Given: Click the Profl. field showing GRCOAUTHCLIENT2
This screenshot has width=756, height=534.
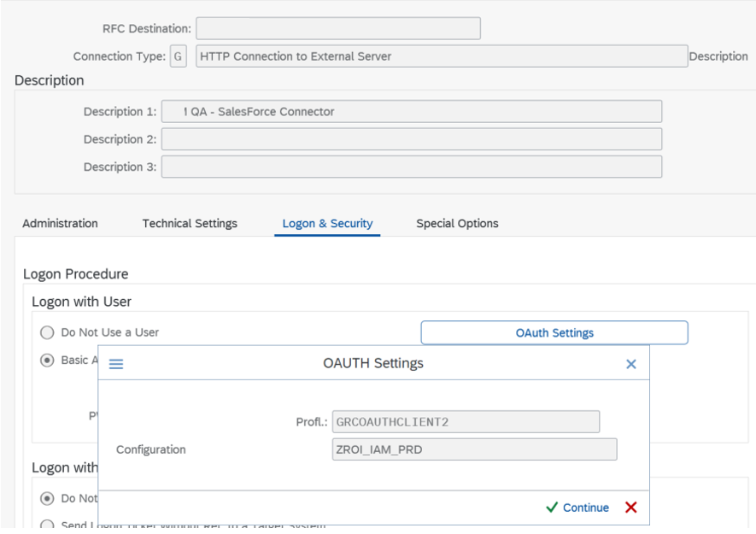Looking at the screenshot, I should click(x=466, y=421).
